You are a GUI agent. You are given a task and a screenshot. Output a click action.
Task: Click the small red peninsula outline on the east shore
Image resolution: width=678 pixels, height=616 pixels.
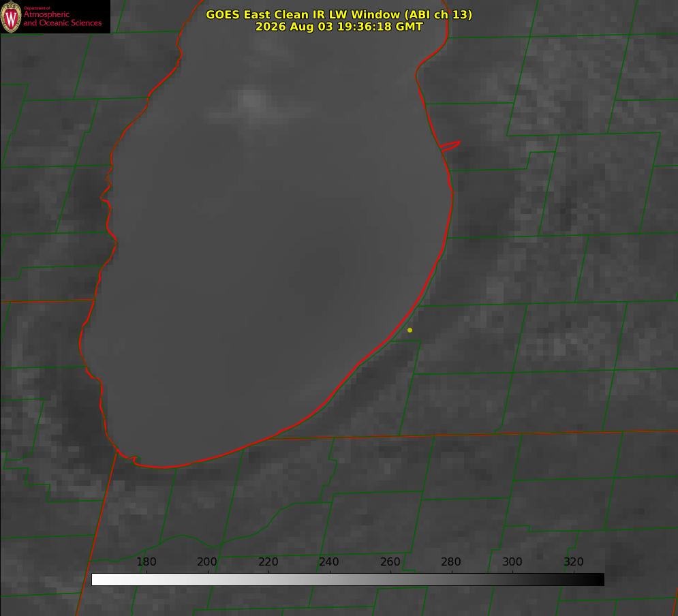point(450,146)
